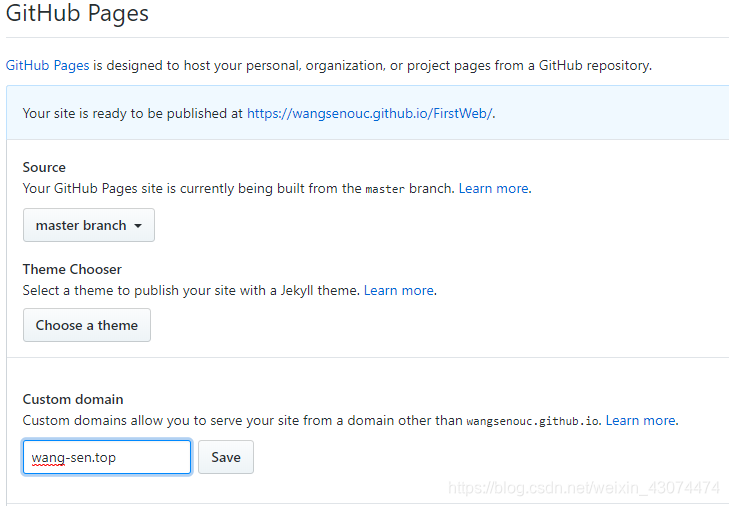
Task: Click the Custom domain section heading
Action: (73, 399)
